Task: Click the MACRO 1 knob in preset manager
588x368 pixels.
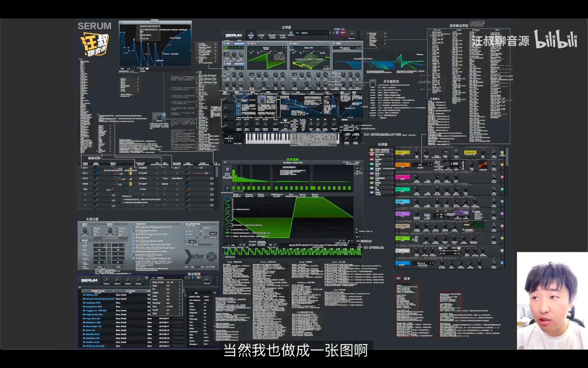Action: click(107, 280)
